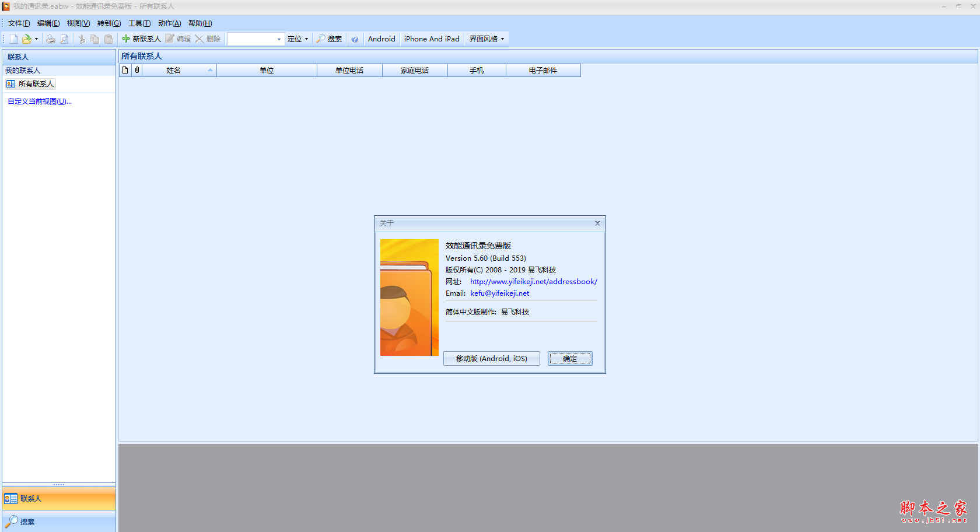Switch to 联系人 navigation pane button

click(x=59, y=499)
